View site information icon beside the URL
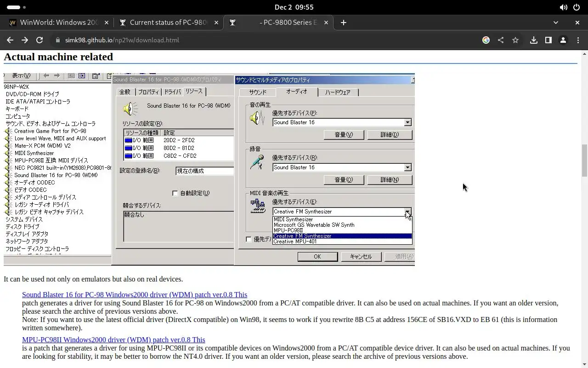Screen dimensions: 588x368 pyautogui.click(x=57, y=40)
